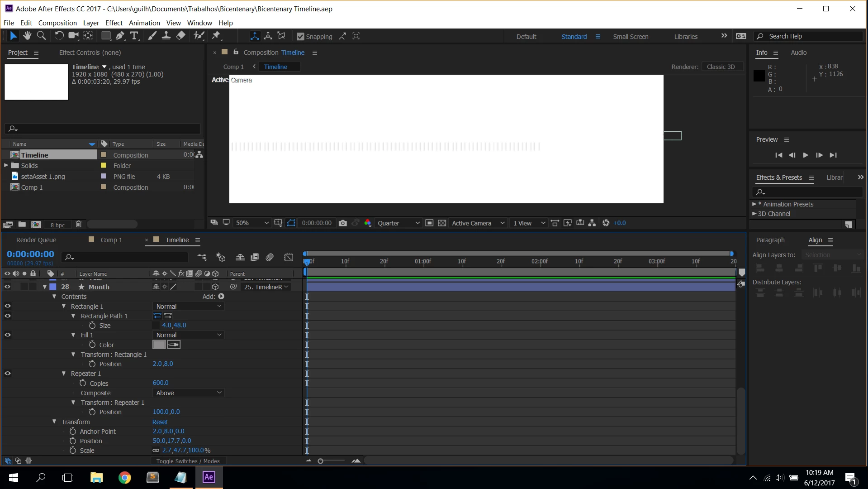Toggle Anchor Point stopwatch

coord(73,431)
